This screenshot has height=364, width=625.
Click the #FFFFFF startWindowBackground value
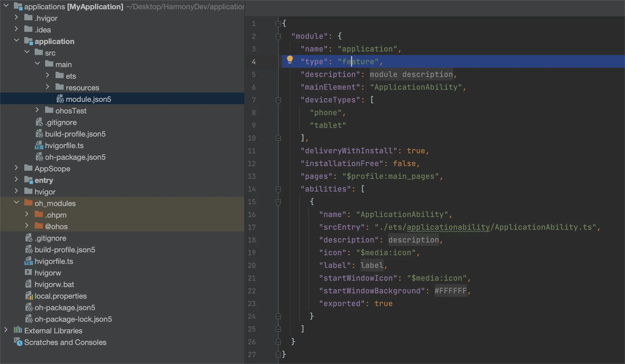tap(451, 291)
